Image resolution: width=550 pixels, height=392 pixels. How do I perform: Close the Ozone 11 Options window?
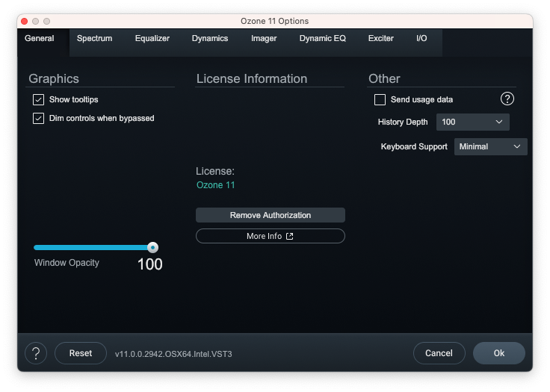tap(24, 22)
